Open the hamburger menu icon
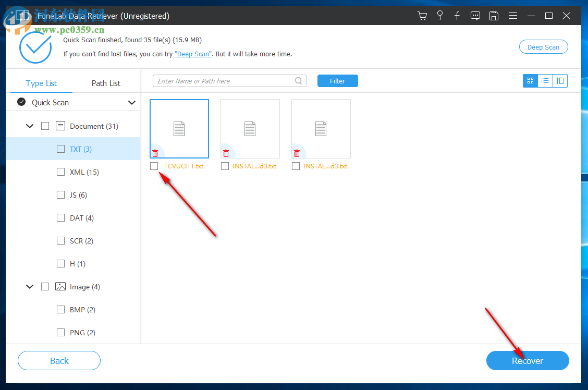588x390 pixels. pos(513,16)
